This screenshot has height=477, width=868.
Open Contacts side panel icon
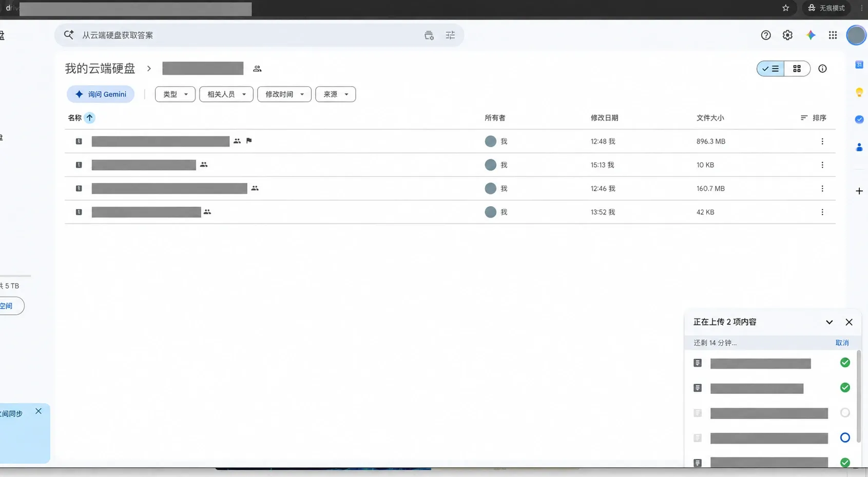(859, 147)
